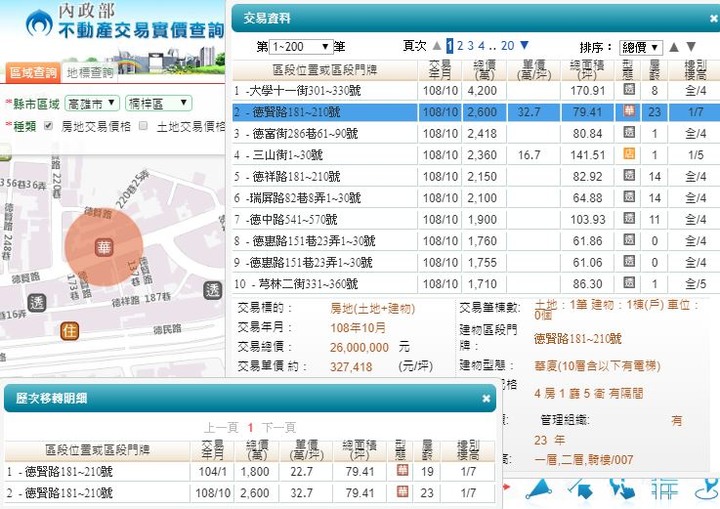Open the 總價 sort field dropdown

point(641,47)
